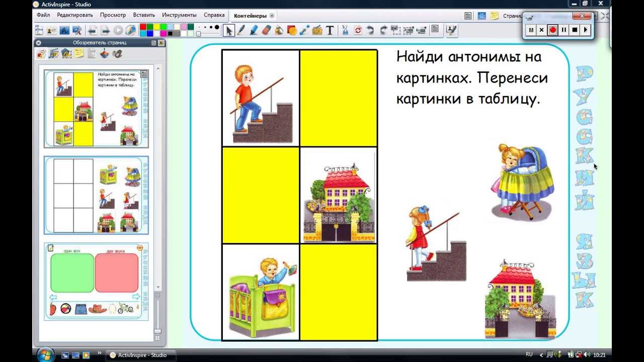The height and width of the screenshot is (362, 644).
Task: Pick the Eraser tool
Action: (x=267, y=30)
